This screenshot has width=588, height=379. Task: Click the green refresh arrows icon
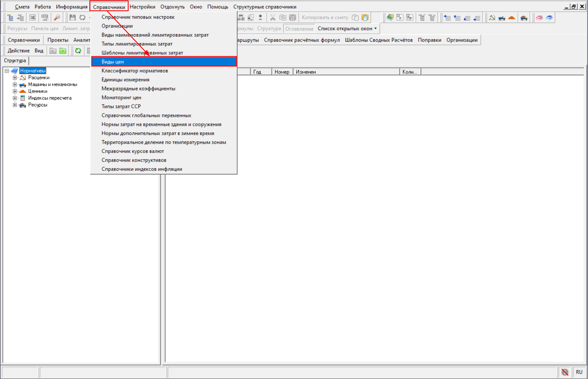[78, 51]
